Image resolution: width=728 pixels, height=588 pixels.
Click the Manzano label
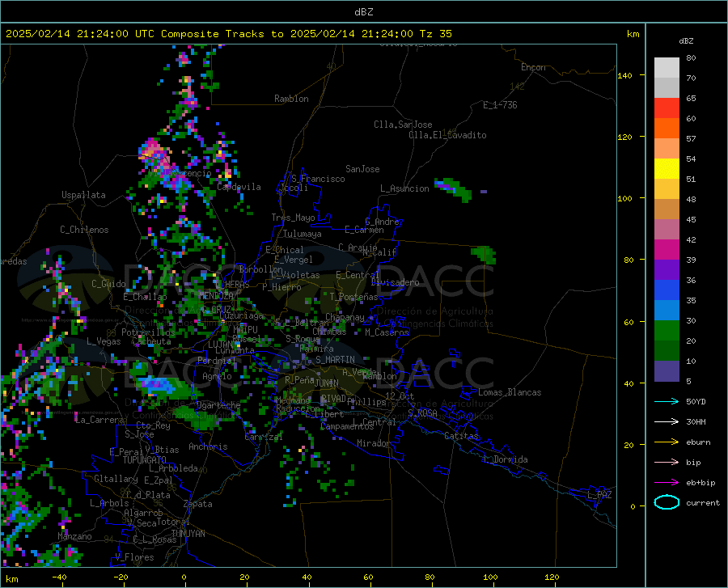[74, 536]
